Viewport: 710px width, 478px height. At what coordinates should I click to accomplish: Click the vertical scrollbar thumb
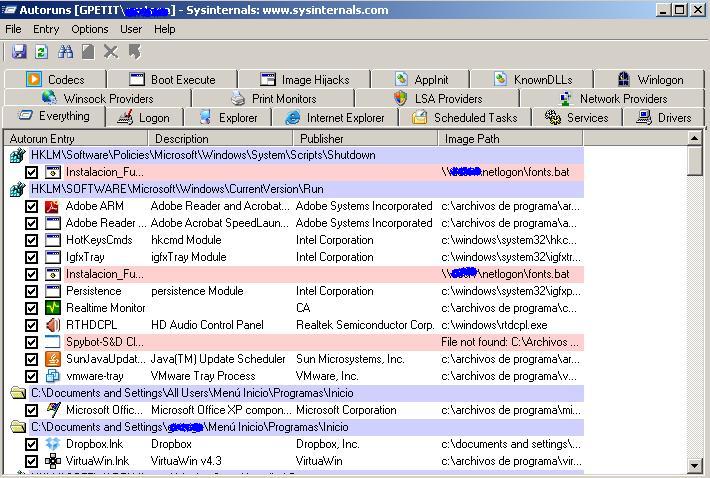[x=694, y=160]
